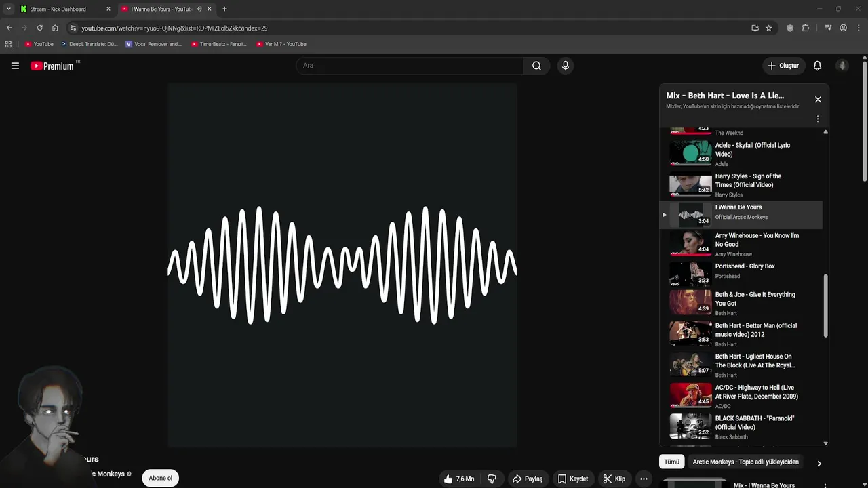Viewport: 868px width, 488px height.
Task: Install the app via address bar icon
Action: coord(755,28)
